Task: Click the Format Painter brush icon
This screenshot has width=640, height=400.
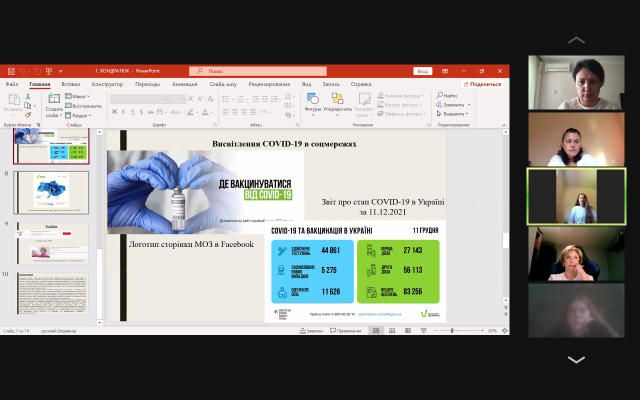Action: pyautogui.click(x=28, y=115)
